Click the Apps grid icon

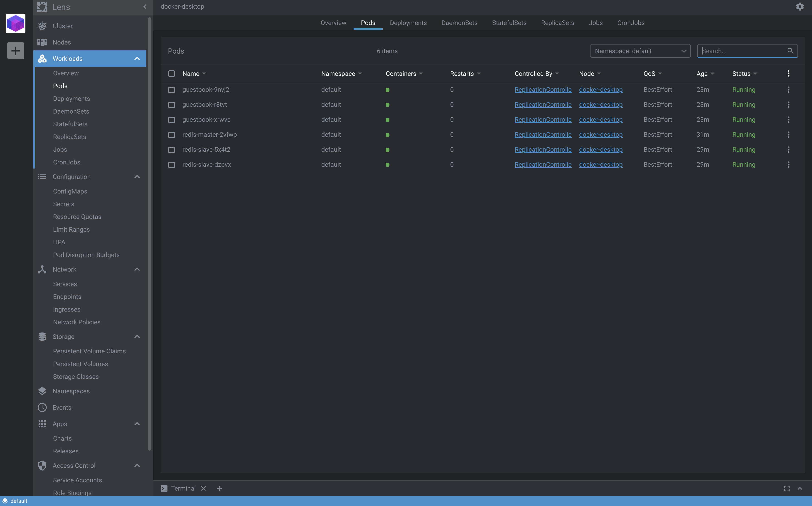[42, 424]
